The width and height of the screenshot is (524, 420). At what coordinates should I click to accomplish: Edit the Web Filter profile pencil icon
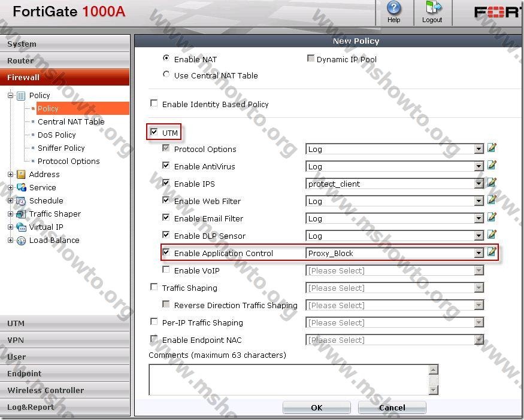[x=492, y=200]
